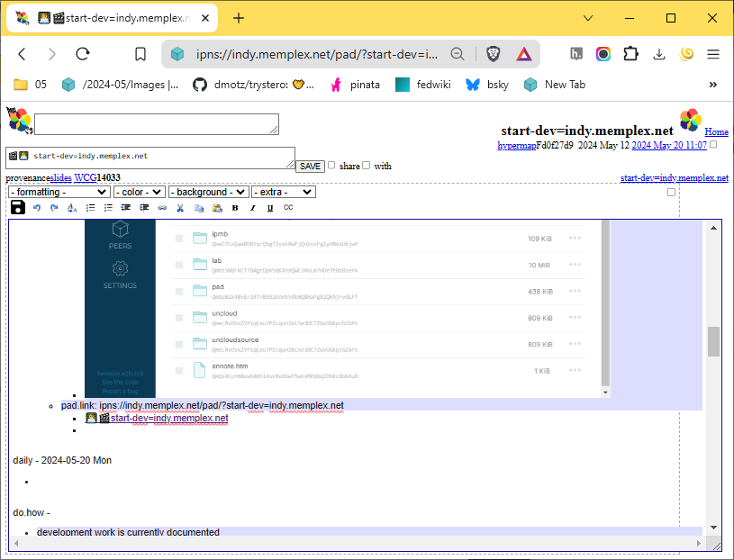Copy selection with the copy icon
Image resolution: width=734 pixels, height=560 pixels.
(x=199, y=208)
